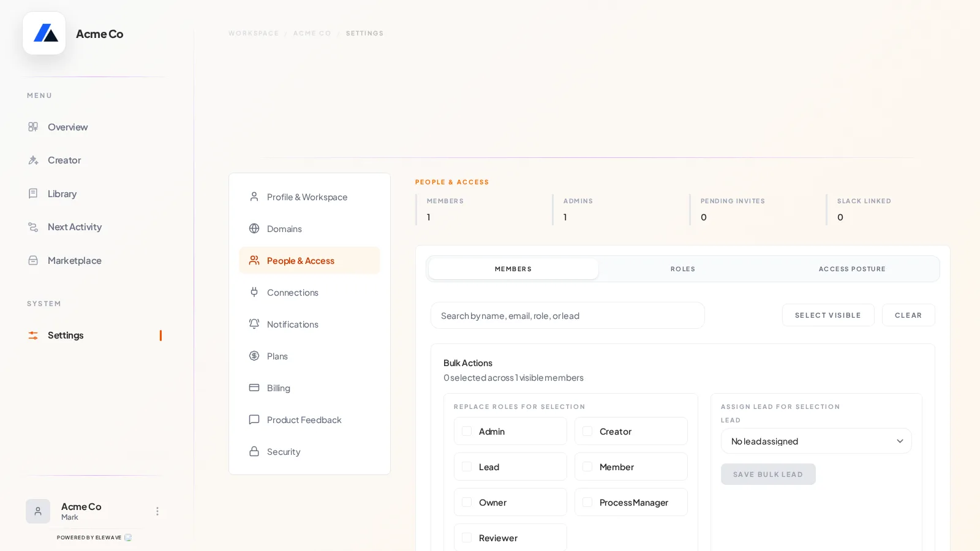Open the Lead assignment dropdown

point(816,441)
